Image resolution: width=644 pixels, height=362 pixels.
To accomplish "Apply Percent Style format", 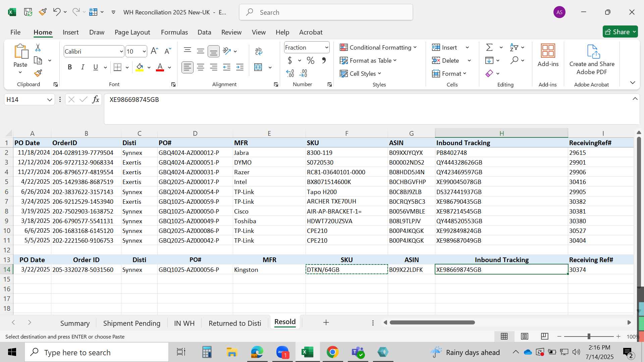I will 311,61.
